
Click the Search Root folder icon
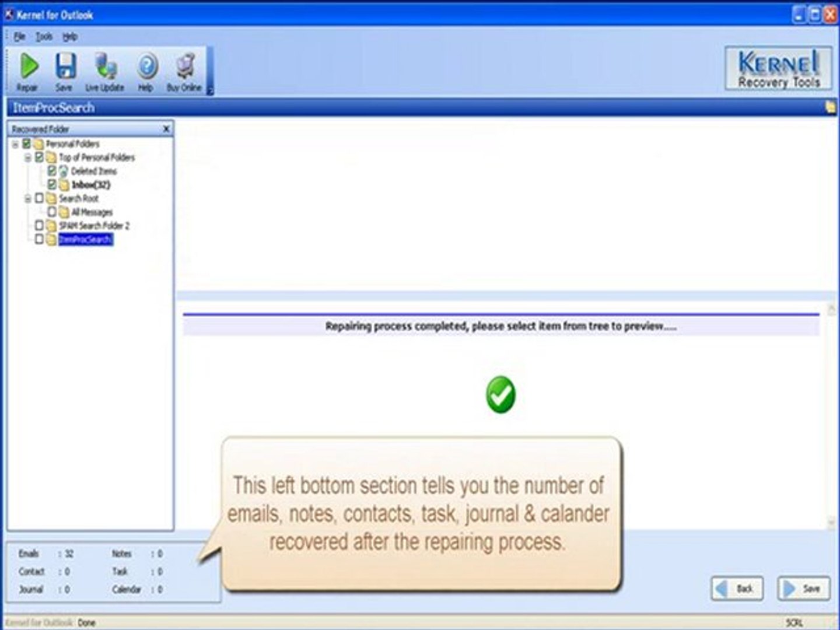pos(51,198)
